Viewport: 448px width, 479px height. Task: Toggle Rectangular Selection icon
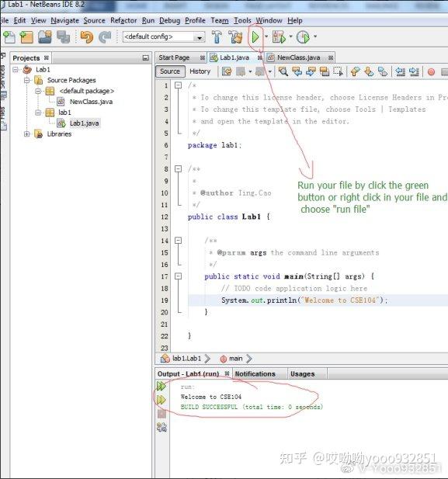tap(338, 71)
